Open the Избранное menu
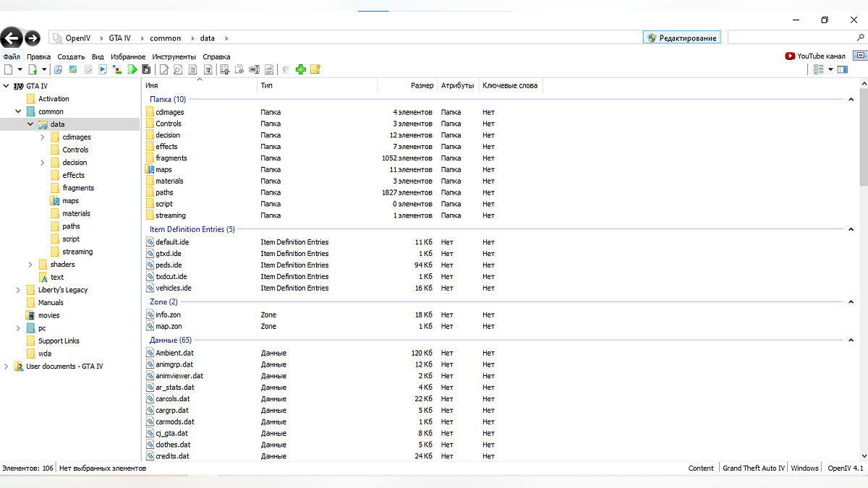 (x=128, y=56)
